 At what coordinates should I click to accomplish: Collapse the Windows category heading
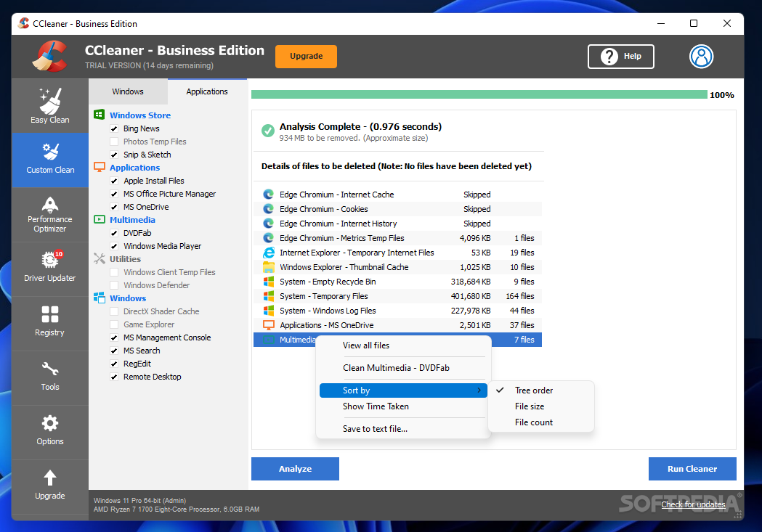[x=128, y=298]
